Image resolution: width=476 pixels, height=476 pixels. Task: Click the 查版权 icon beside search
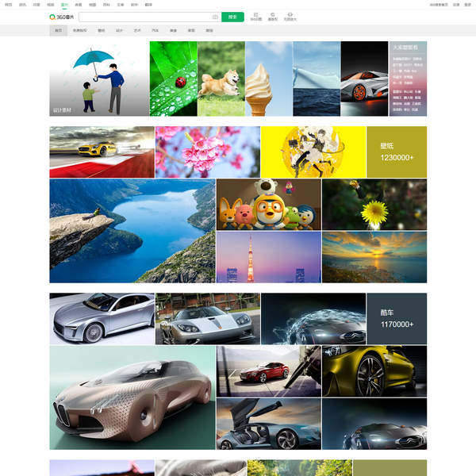tap(272, 16)
